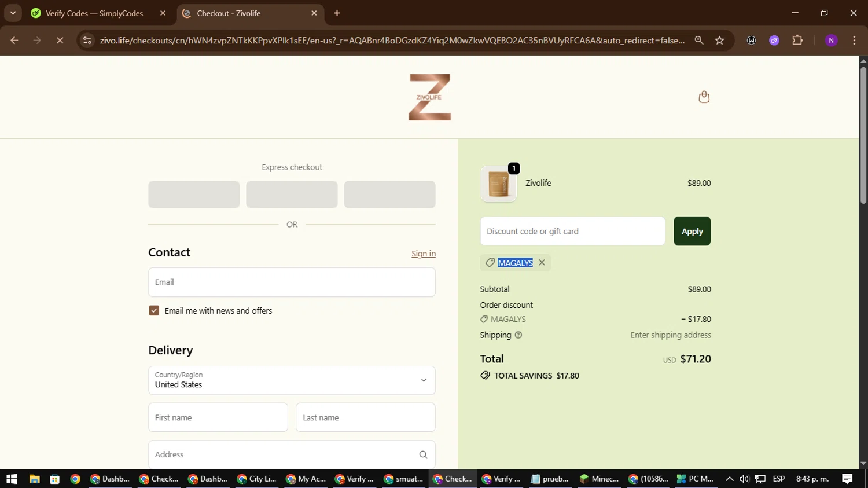
Task: Open File Explorer from the taskbar
Action: tap(34, 479)
